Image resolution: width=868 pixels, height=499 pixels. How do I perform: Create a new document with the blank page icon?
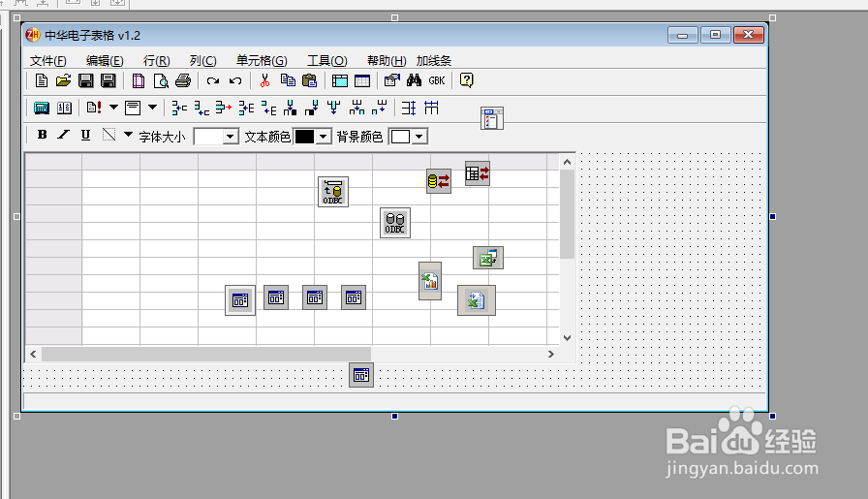click(x=41, y=80)
